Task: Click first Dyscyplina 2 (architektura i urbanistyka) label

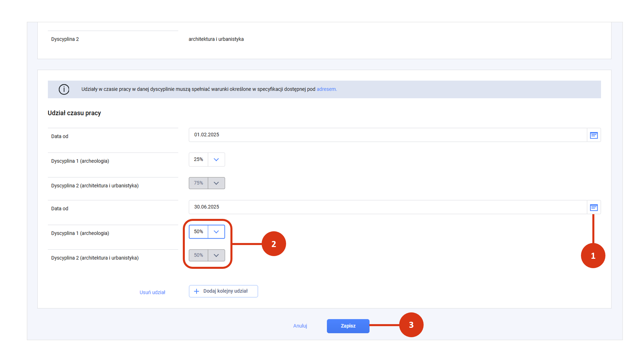Action: (x=95, y=186)
